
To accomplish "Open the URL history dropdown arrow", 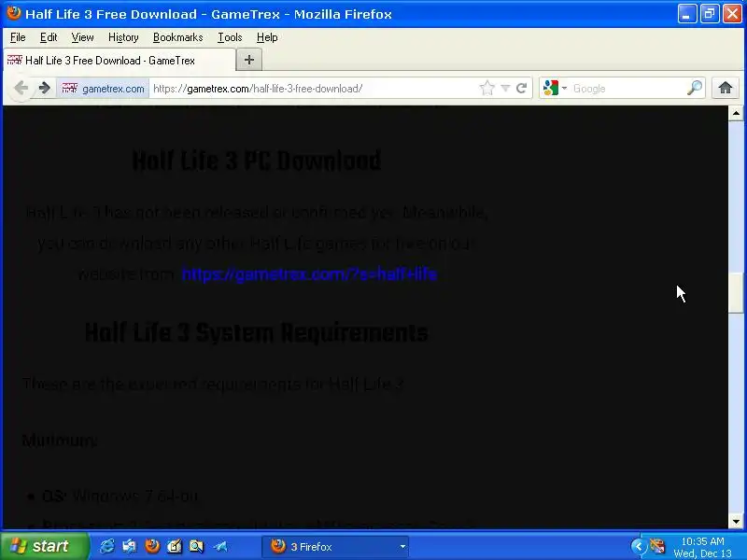I will (x=505, y=88).
